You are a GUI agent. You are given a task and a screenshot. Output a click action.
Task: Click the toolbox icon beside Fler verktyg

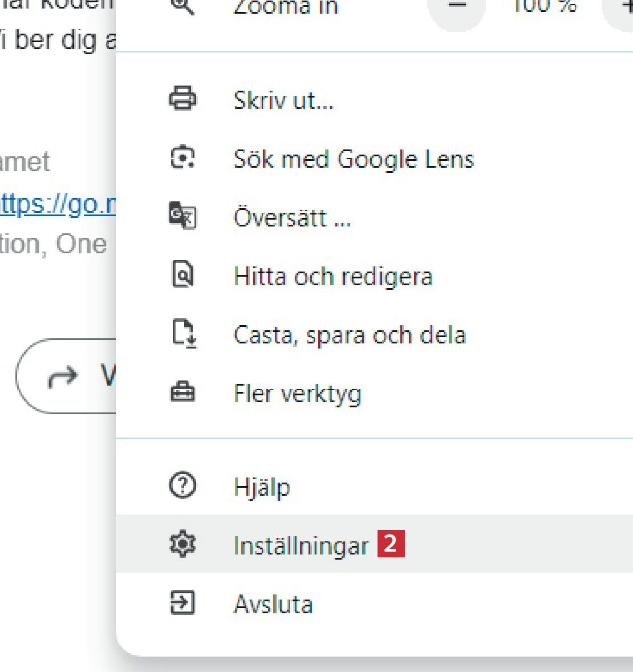pyautogui.click(x=183, y=393)
